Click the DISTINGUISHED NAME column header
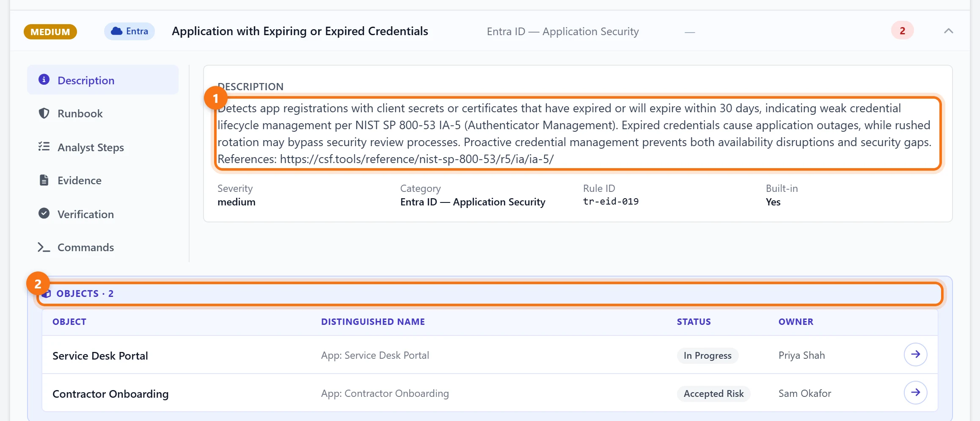This screenshot has width=980, height=421. (x=373, y=321)
